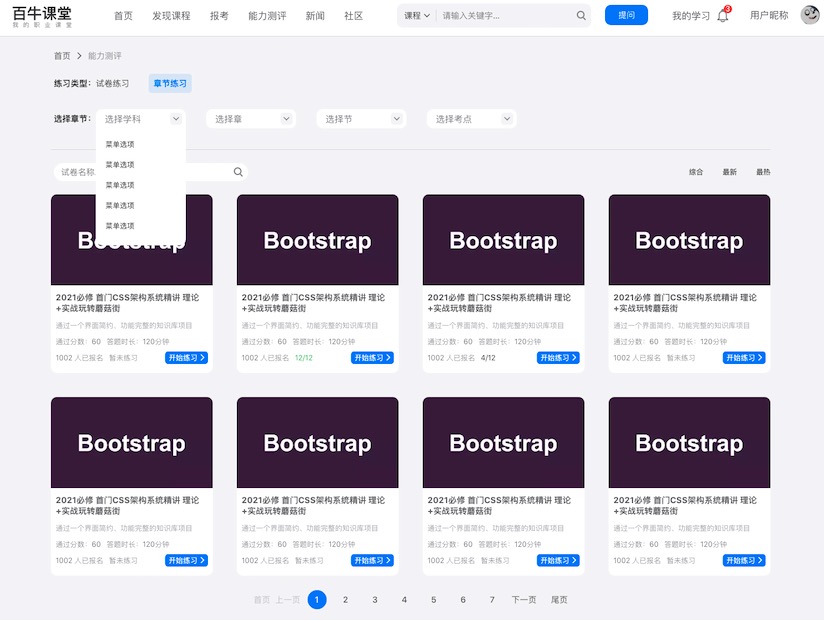Image resolution: width=824 pixels, height=620 pixels.
Task: Click 下一页 to go to the next page
Action: [524, 600]
